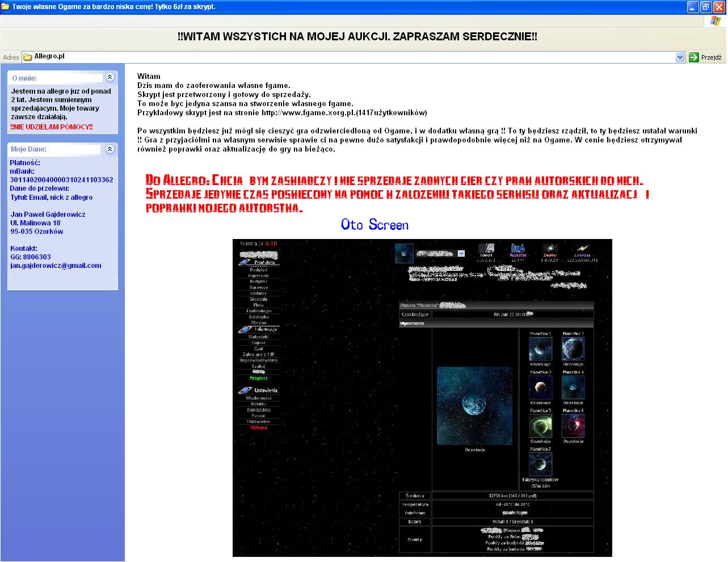Click the Ustawienia planet icon in game menu
Viewport: 728px width, 562px height.
pyautogui.click(x=245, y=391)
